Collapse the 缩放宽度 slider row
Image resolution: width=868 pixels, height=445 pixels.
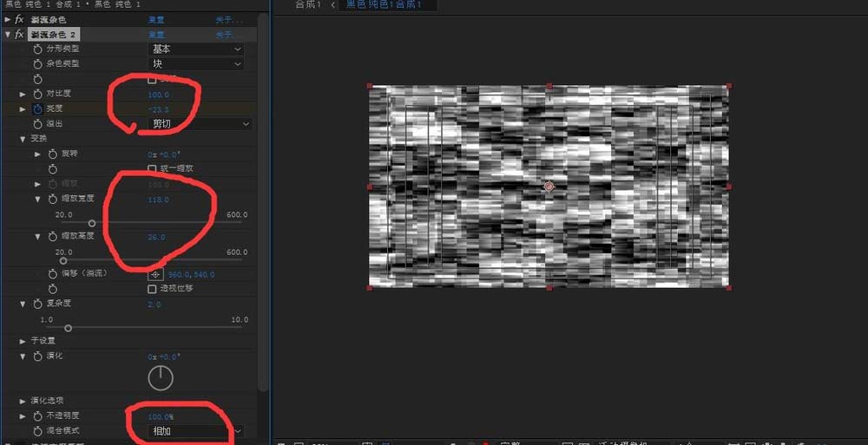(x=37, y=199)
